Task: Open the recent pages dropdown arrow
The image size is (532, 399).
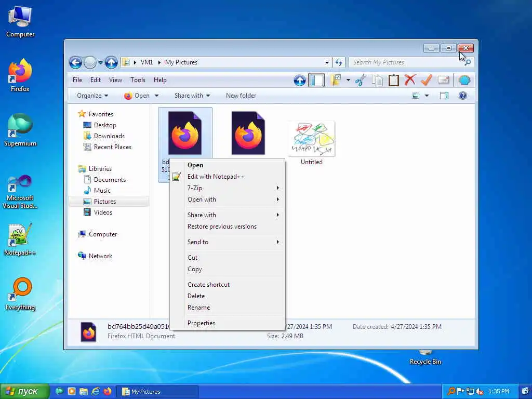Action: point(100,63)
